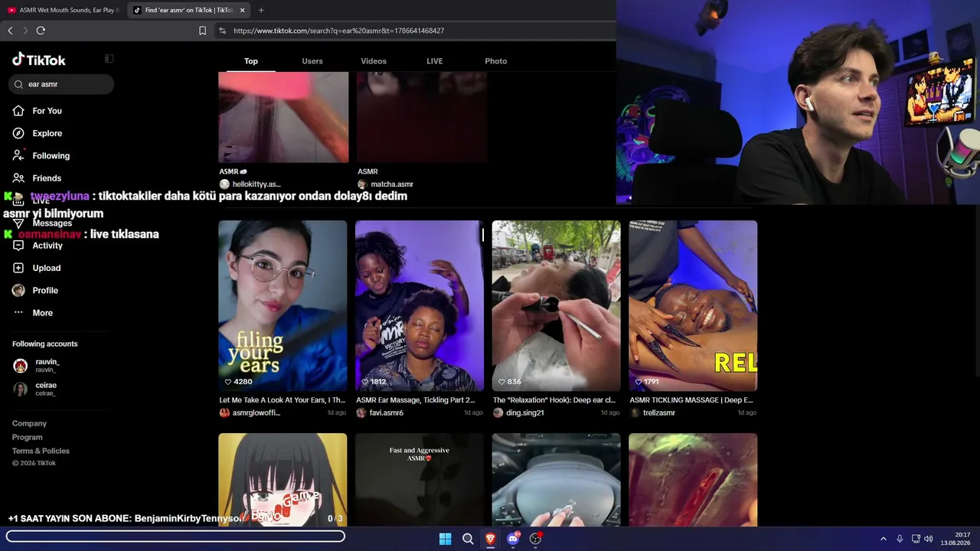Open the ASMR Ear Massage video thumbnail
The height and width of the screenshot is (551, 980).
tap(420, 306)
